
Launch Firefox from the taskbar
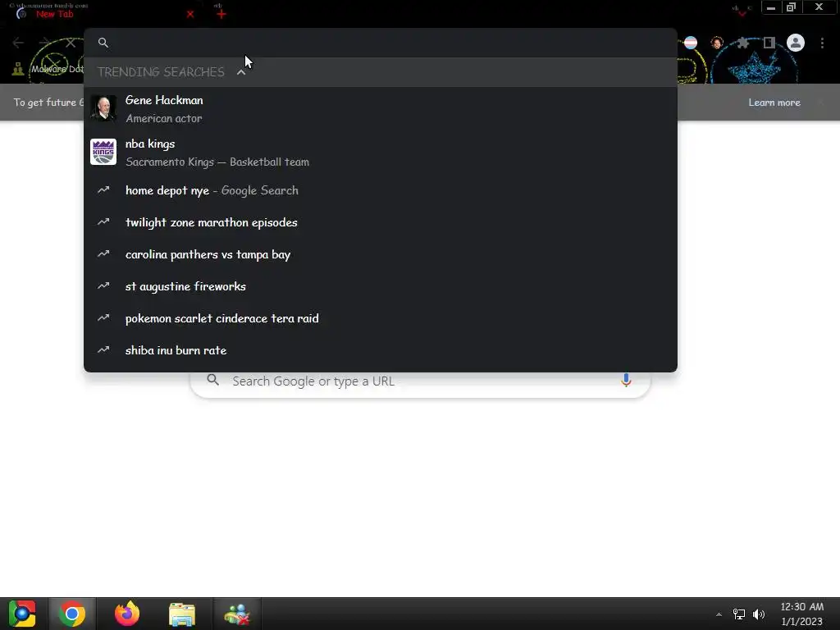pyautogui.click(x=127, y=614)
